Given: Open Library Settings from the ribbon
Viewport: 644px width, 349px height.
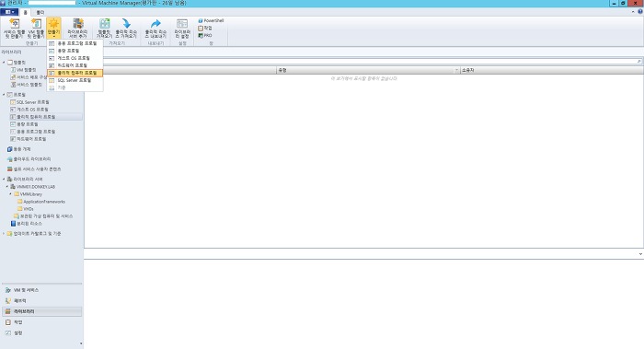Looking at the screenshot, I should pos(182,29).
